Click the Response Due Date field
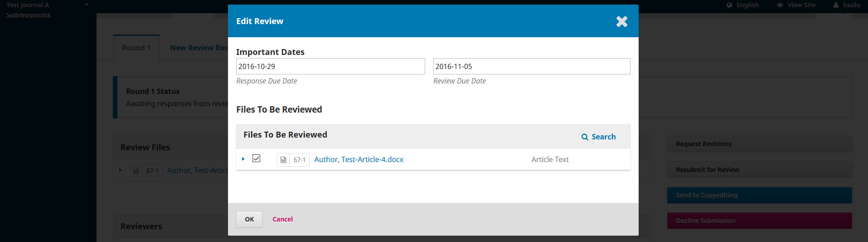The width and height of the screenshot is (868, 242). 330,66
